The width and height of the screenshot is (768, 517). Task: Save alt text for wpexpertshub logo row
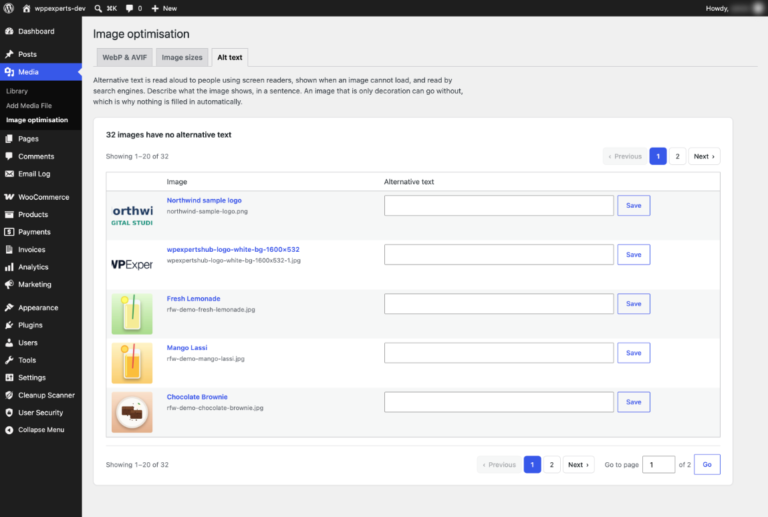(633, 255)
